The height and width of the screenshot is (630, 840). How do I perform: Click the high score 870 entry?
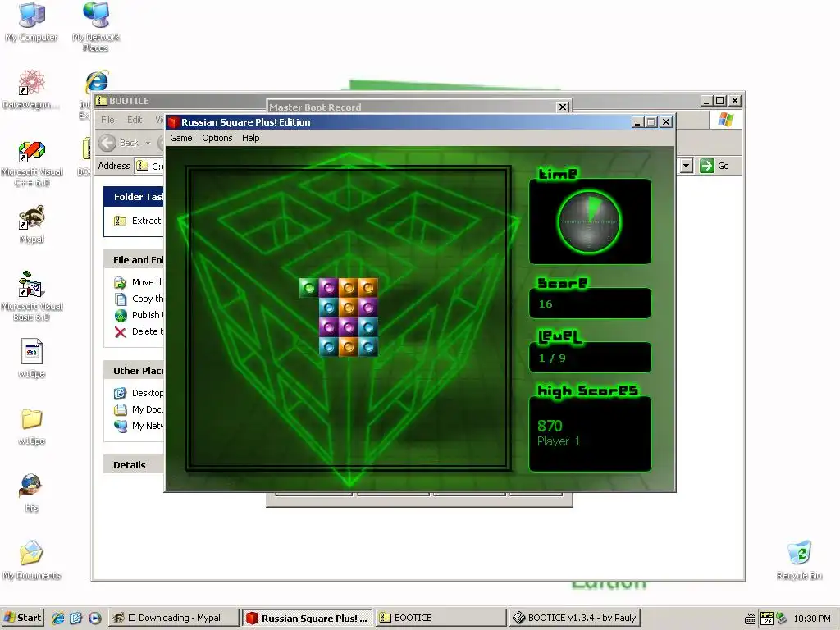coord(550,426)
